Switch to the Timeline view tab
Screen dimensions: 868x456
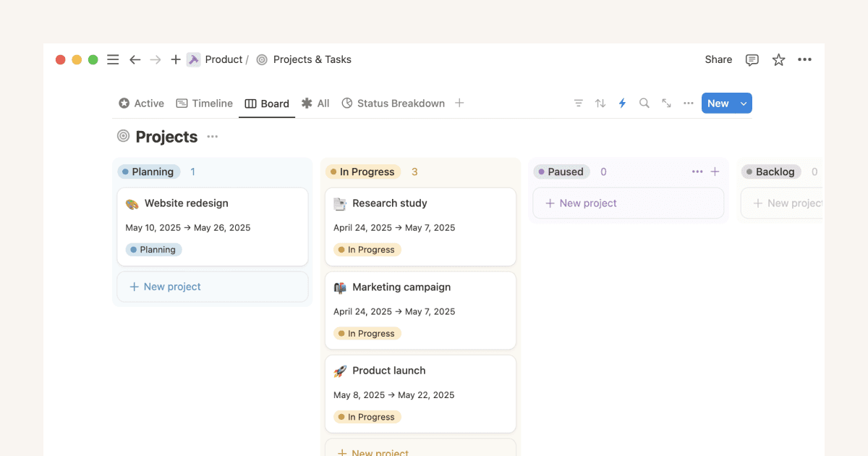point(204,103)
